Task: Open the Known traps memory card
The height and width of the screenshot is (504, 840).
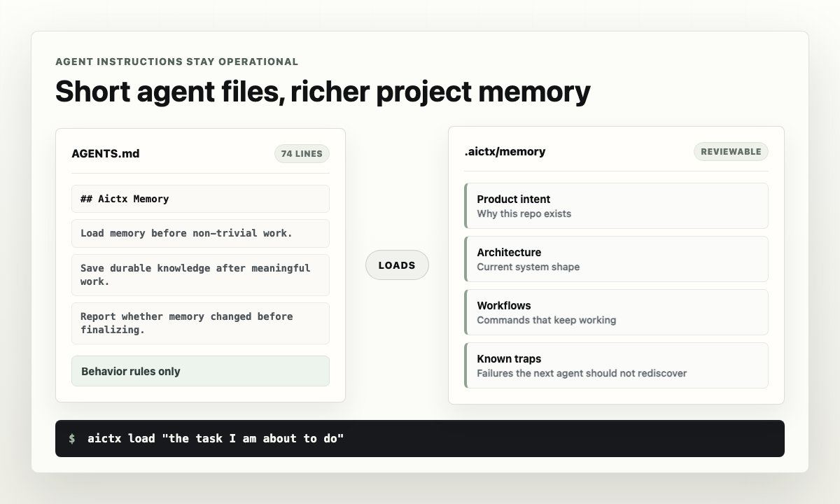Action: coord(616,365)
